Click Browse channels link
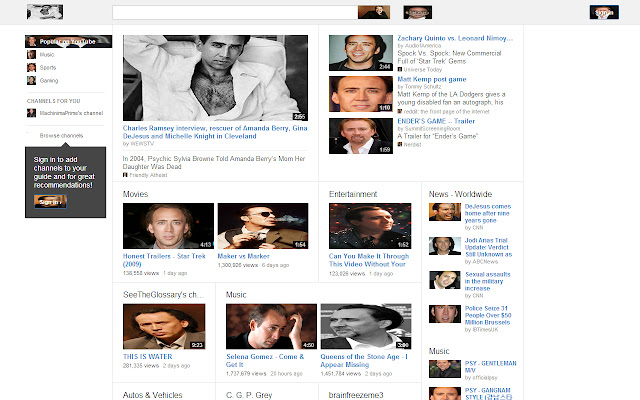The image size is (640, 400). click(61, 136)
